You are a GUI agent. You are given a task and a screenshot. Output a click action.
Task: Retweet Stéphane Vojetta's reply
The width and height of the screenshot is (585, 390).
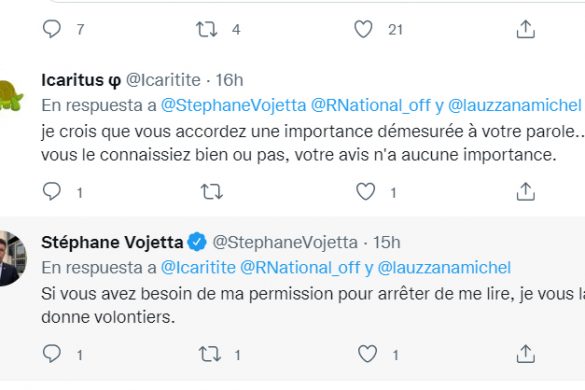pyautogui.click(x=210, y=354)
